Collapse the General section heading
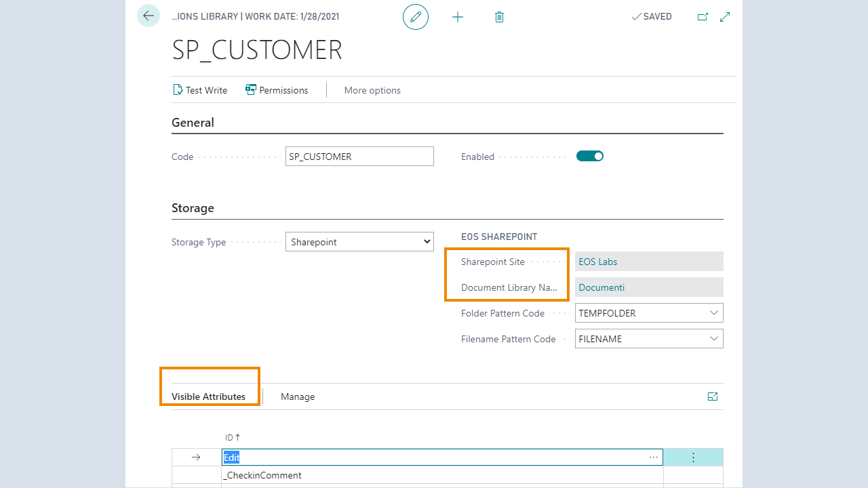 (x=193, y=123)
